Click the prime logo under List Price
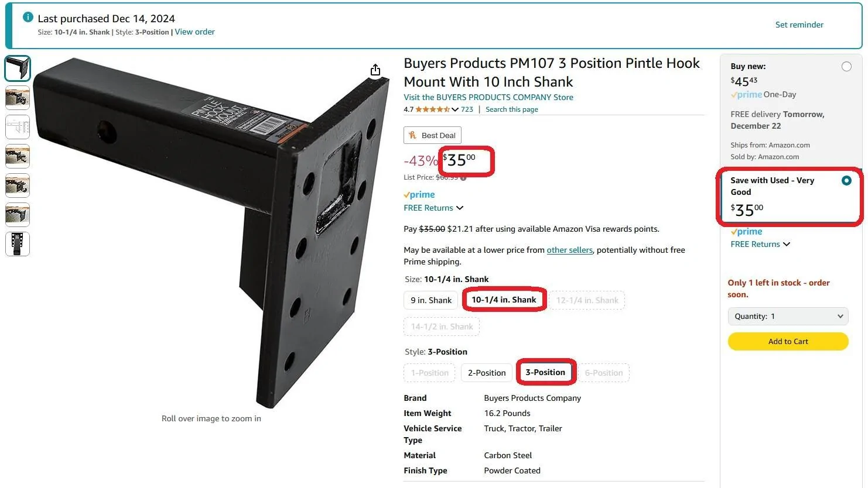Viewport: 868px width, 488px height. click(x=419, y=194)
